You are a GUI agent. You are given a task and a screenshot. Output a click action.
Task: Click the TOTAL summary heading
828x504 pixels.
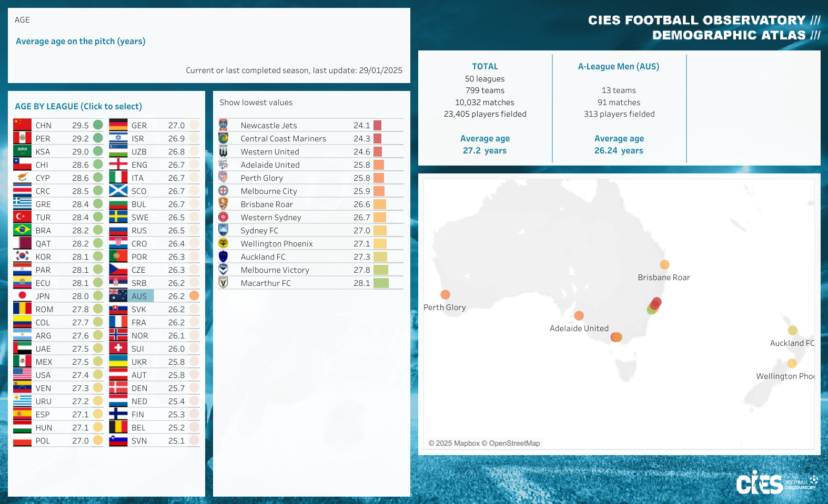[x=485, y=67]
